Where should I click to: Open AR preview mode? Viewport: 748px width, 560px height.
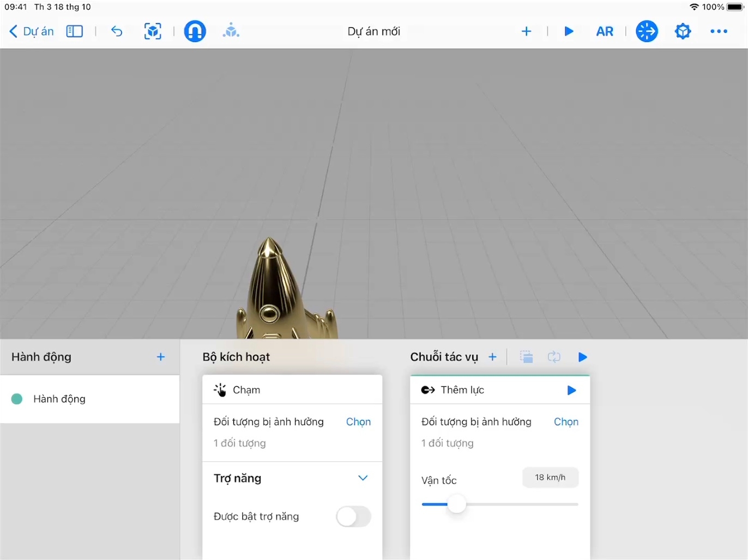click(605, 32)
